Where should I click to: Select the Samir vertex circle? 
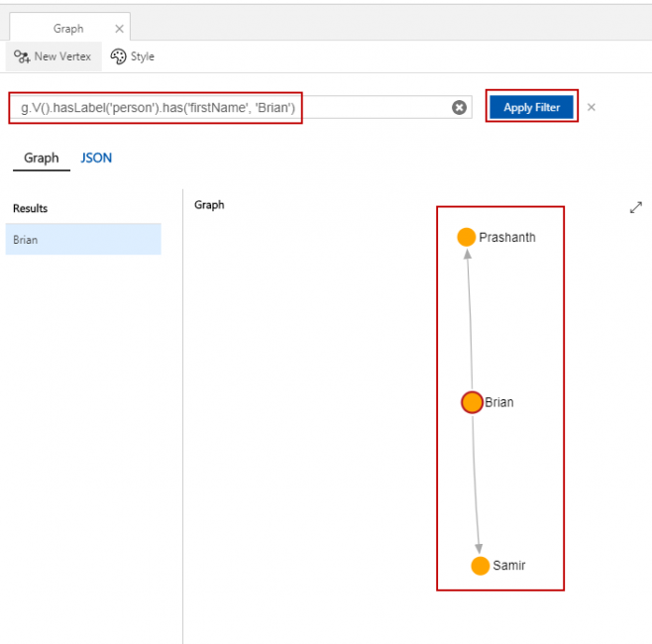481,566
